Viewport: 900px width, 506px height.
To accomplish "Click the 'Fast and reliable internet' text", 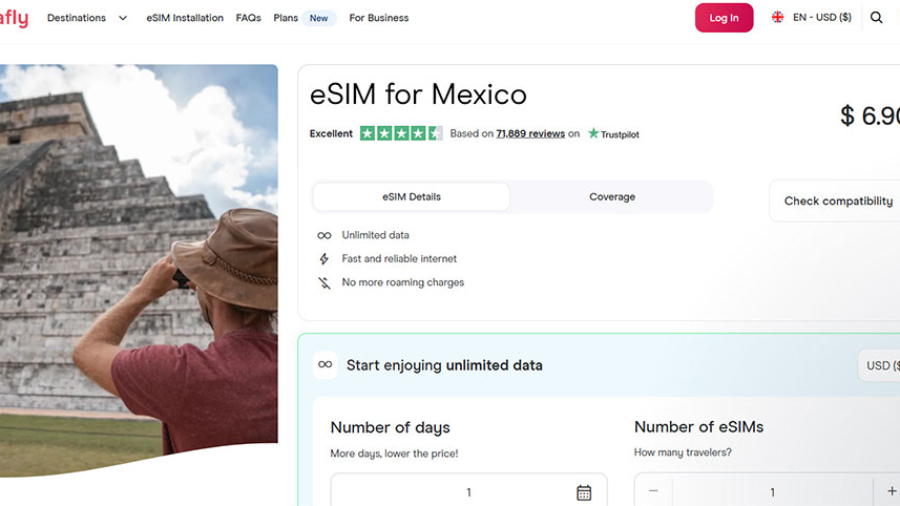I will (x=399, y=259).
